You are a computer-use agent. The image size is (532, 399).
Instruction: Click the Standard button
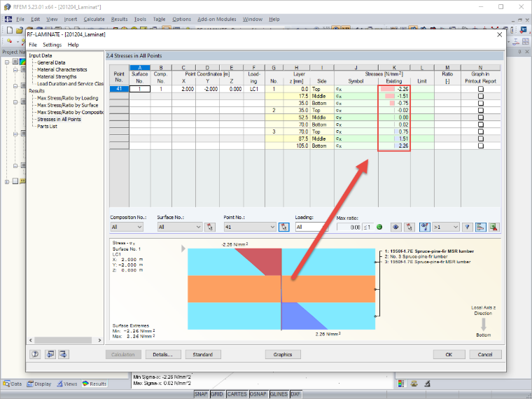(203, 354)
